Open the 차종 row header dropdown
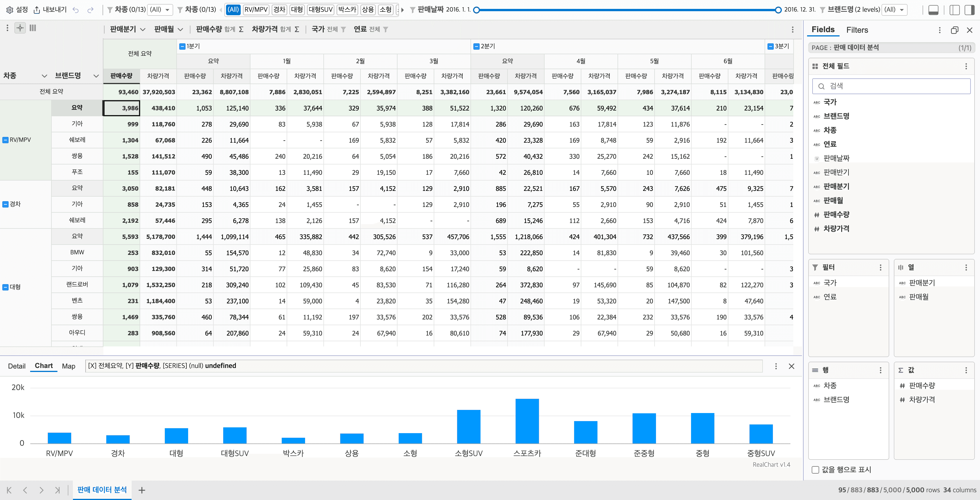 coord(44,76)
